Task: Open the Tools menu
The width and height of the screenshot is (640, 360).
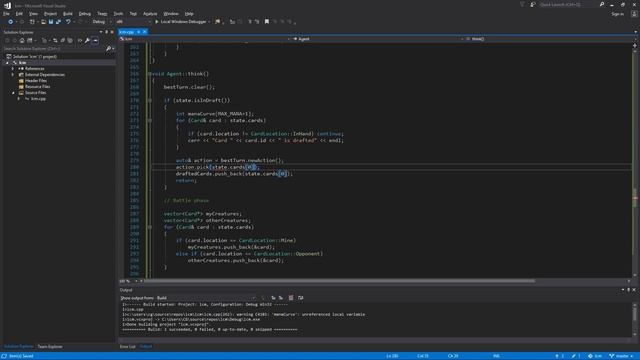Action: click(x=118, y=13)
